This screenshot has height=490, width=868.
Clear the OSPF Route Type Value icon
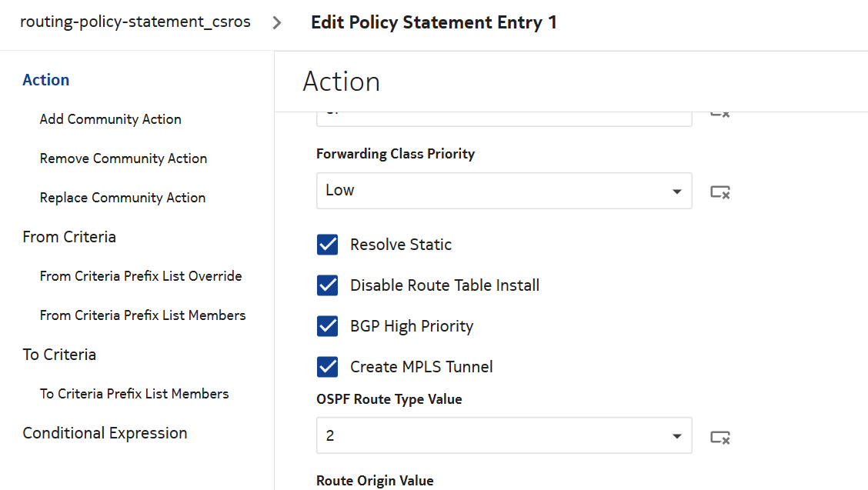719,437
